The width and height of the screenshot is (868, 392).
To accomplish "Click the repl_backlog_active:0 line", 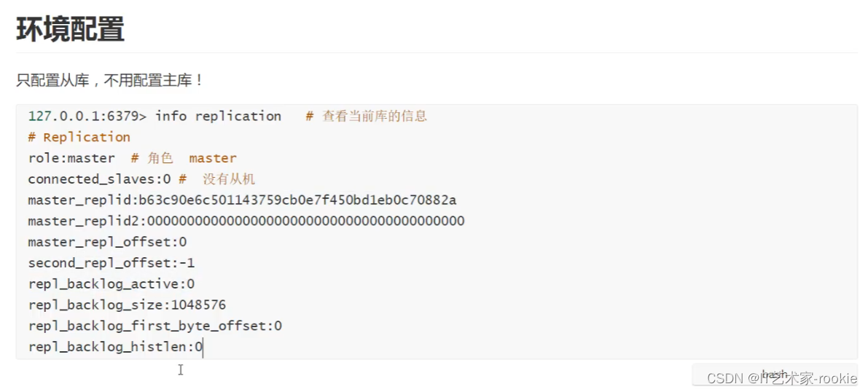I will [x=111, y=284].
